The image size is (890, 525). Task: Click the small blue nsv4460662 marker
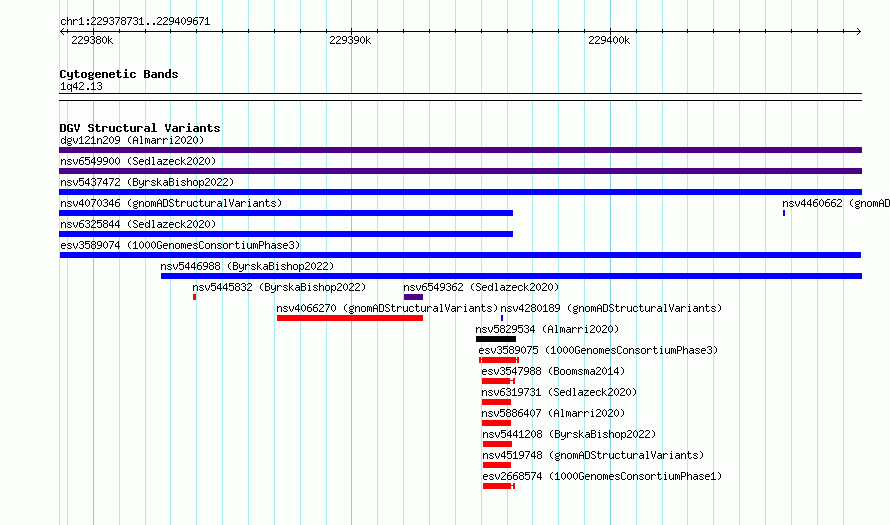[784, 213]
